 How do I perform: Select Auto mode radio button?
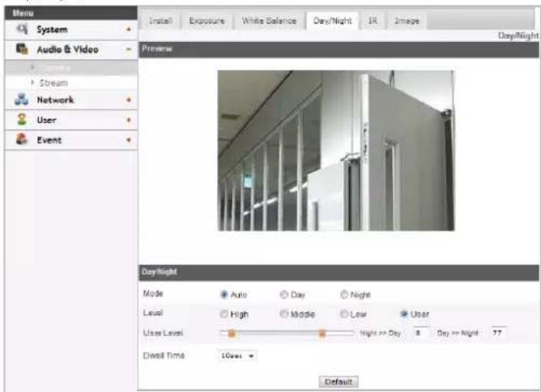coord(224,294)
